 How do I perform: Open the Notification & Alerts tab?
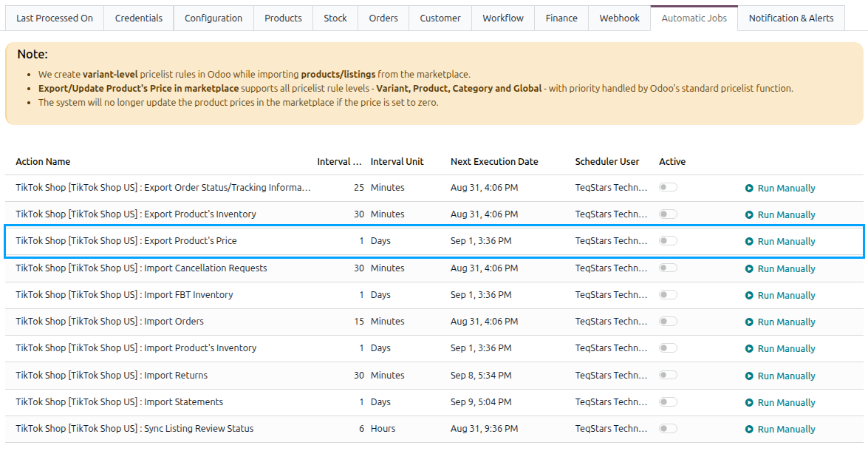tap(791, 18)
